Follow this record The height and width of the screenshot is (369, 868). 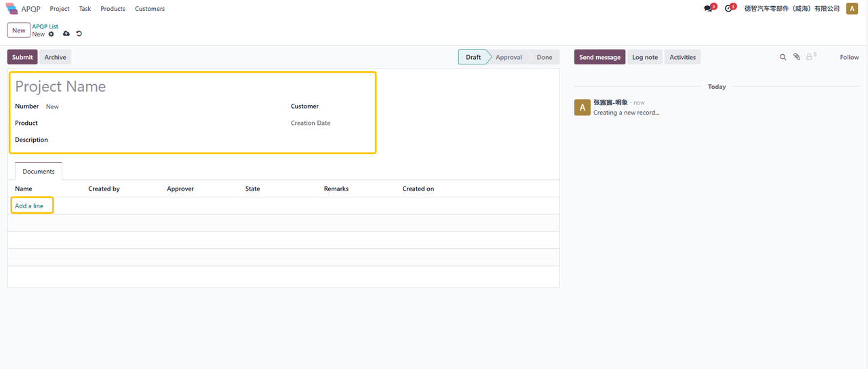click(x=849, y=58)
